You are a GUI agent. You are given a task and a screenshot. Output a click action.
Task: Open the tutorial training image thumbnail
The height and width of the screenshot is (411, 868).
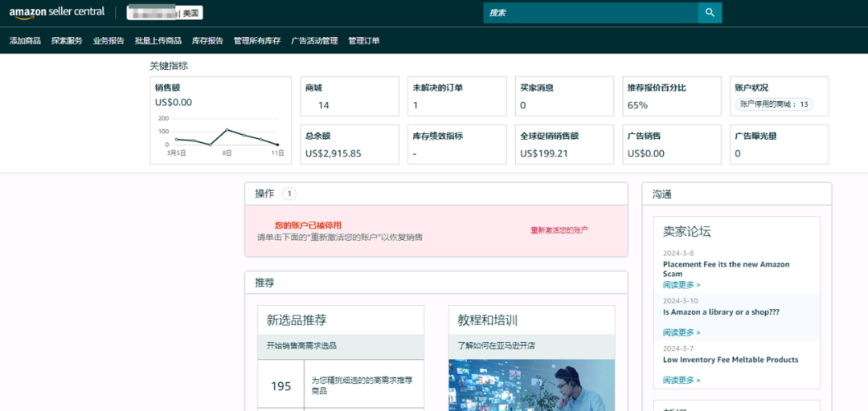531,385
